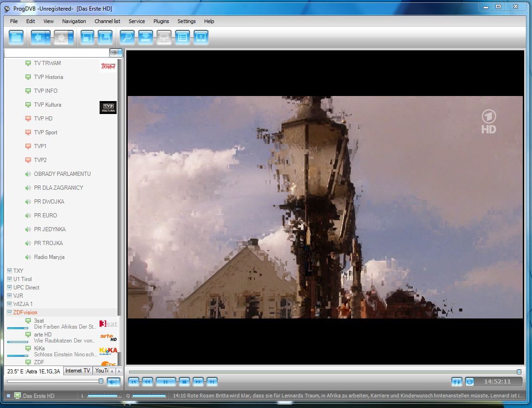Click the channel search input field
This screenshot has width=532, height=408.
(x=56, y=53)
